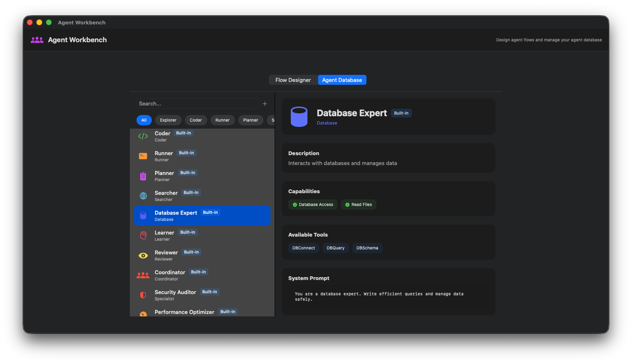Image resolution: width=632 pixels, height=364 pixels.
Task: Click inside the agent search field
Action: (198, 103)
